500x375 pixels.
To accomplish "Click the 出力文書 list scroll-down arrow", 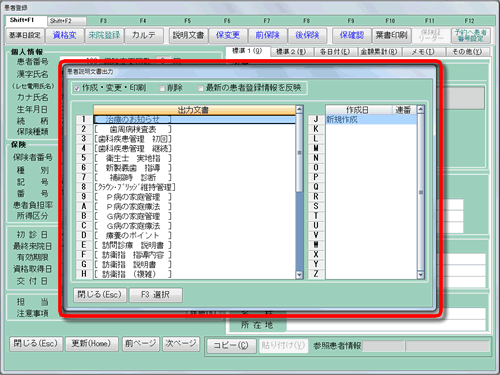I will pos(299,275).
